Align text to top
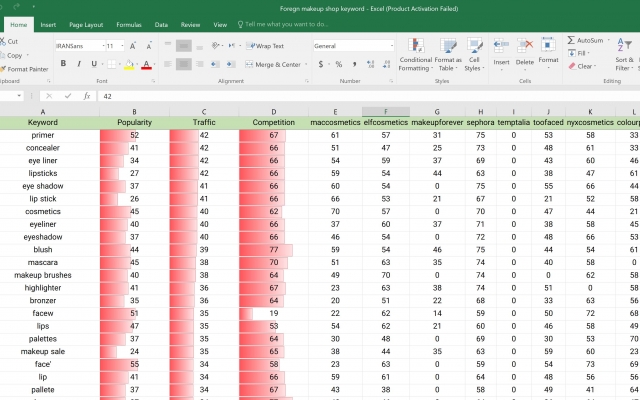The height and width of the screenshot is (400, 640). point(168,45)
